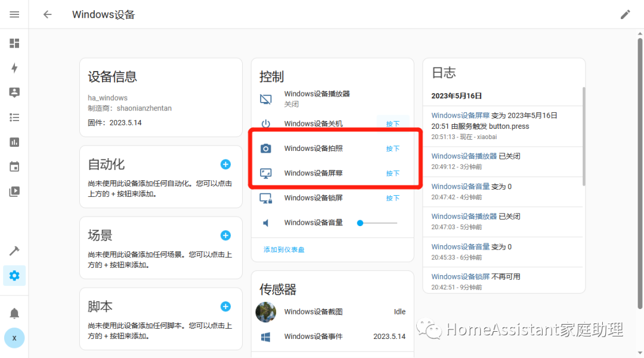Add a scene with plus icon
The height and width of the screenshot is (358, 644).
pyautogui.click(x=225, y=236)
